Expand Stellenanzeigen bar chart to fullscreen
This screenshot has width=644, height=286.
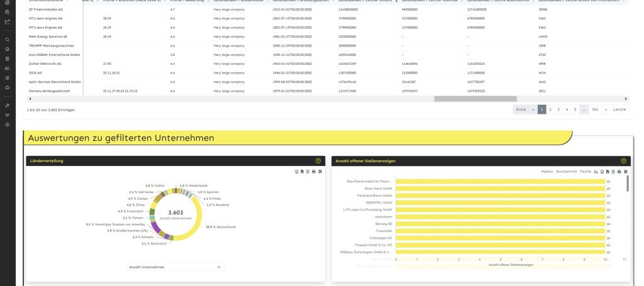pyautogui.click(x=626, y=172)
